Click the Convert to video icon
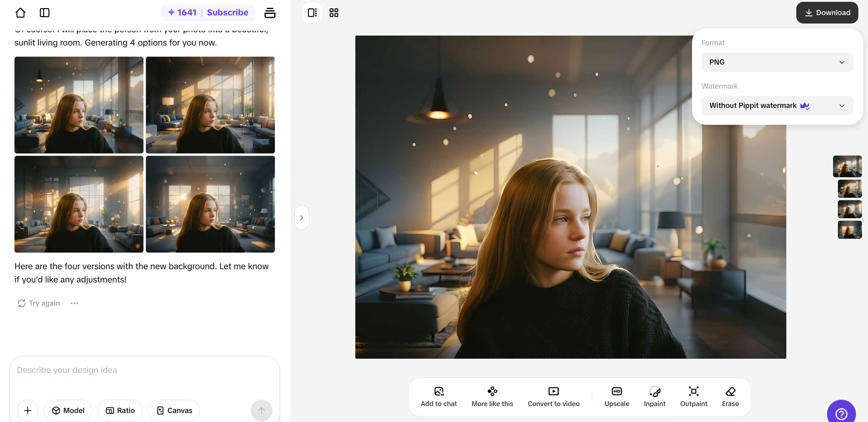 click(x=553, y=391)
